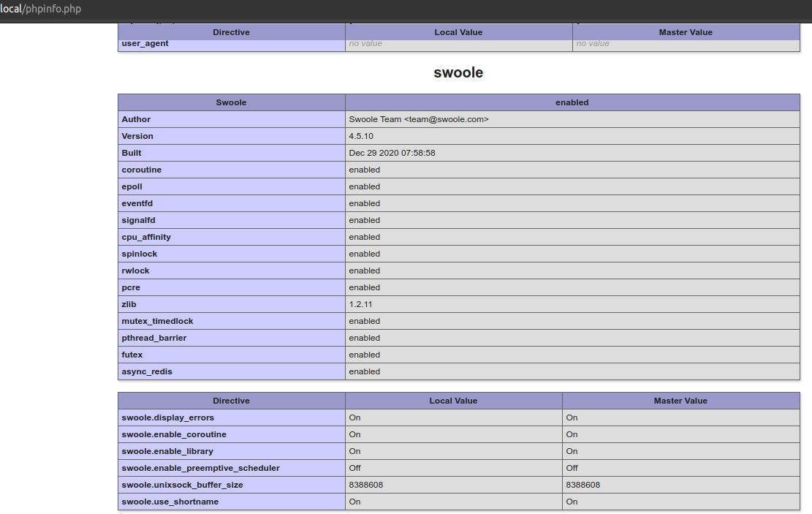Click swoole.unixsock_buffer_size directive
This screenshot has height=514, width=812.
point(182,485)
